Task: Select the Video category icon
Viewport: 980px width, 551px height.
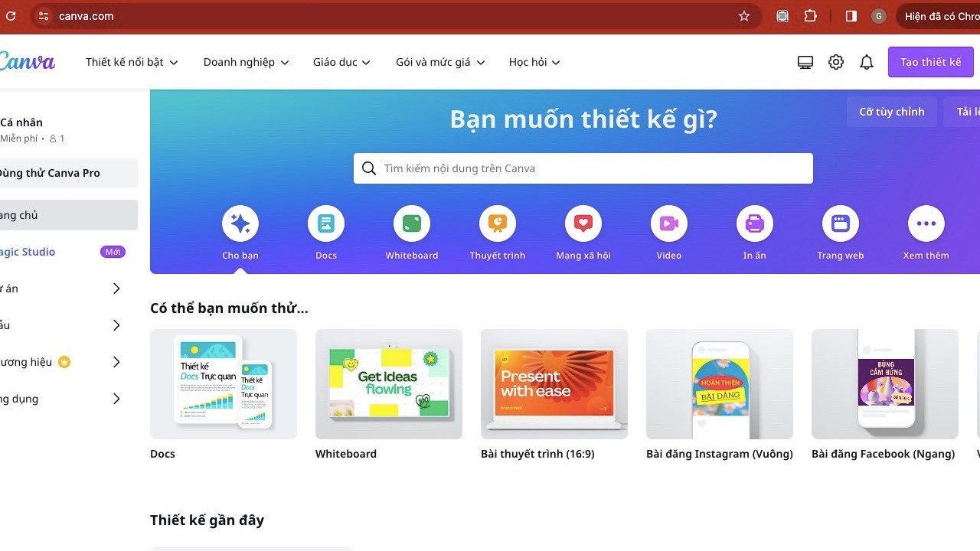Action: (669, 223)
